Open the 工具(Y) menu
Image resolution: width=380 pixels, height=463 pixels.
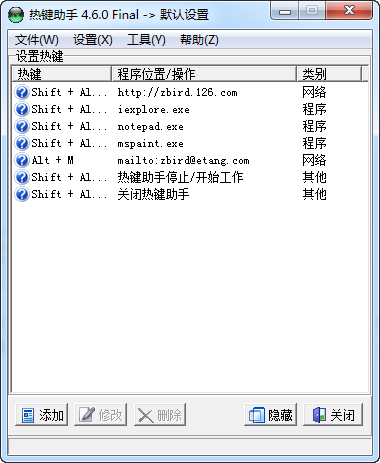point(146,40)
